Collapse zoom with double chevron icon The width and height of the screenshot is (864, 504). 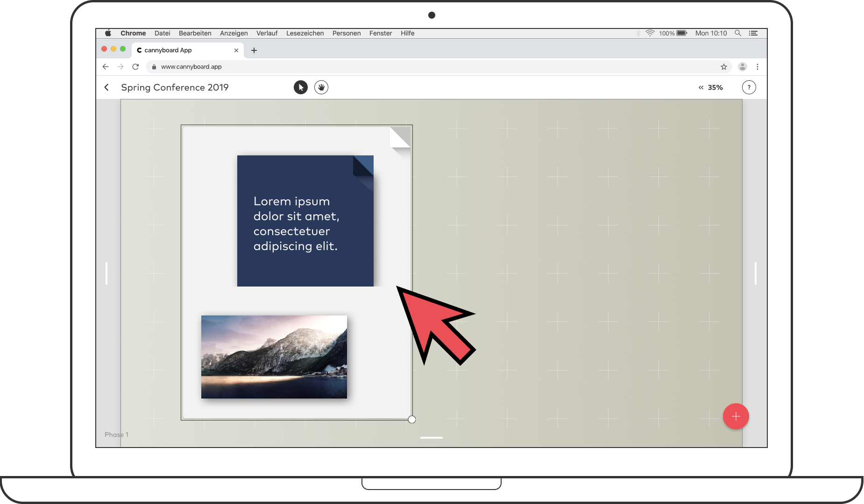pyautogui.click(x=701, y=87)
